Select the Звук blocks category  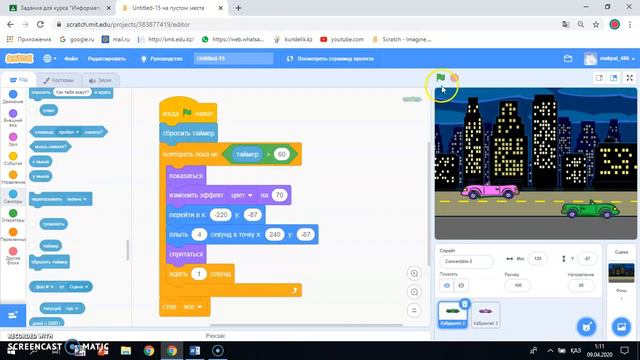click(x=13, y=140)
